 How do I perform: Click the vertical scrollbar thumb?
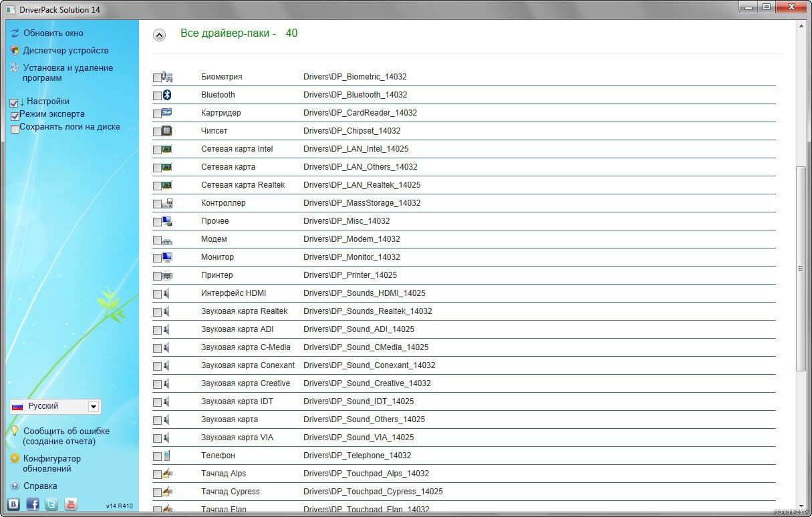pyautogui.click(x=801, y=268)
